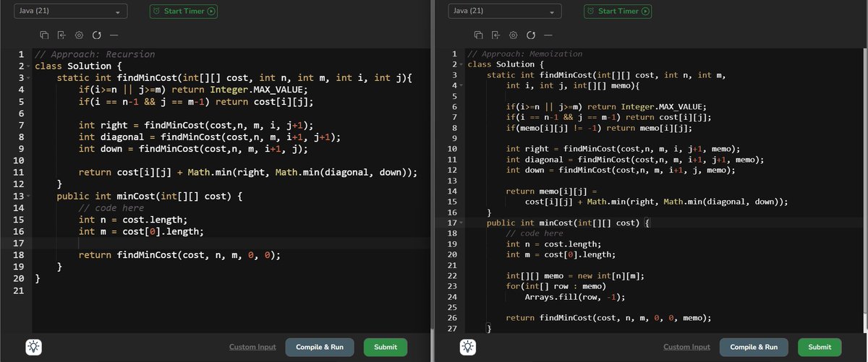Click 'for(int[] row : memo)' line in right editor

tap(556, 286)
